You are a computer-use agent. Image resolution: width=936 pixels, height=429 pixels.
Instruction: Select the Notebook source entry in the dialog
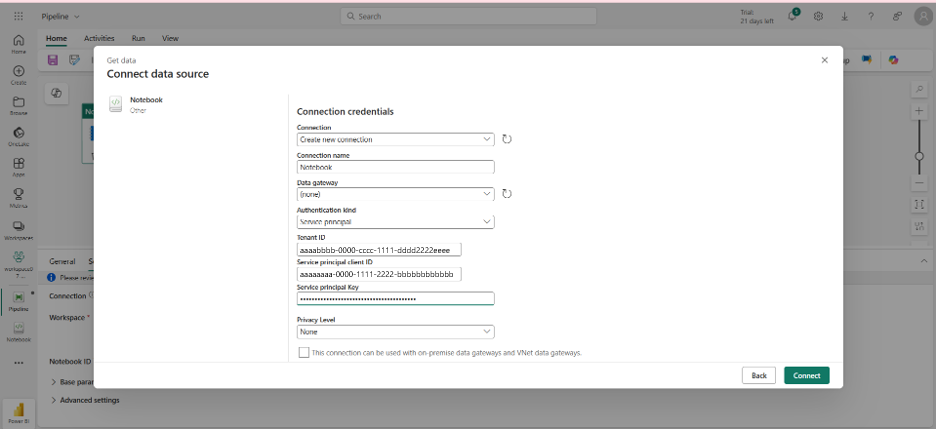point(136,104)
